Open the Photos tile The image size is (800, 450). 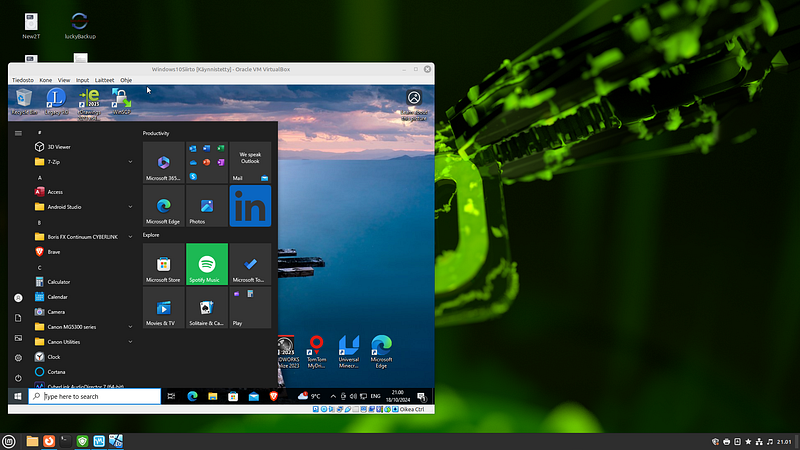point(207,206)
